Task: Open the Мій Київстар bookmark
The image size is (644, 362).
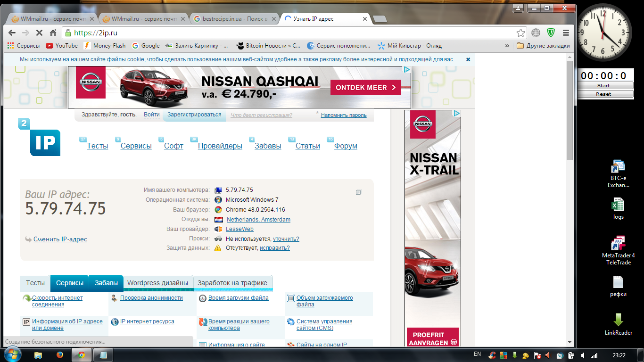Action: pos(410,46)
